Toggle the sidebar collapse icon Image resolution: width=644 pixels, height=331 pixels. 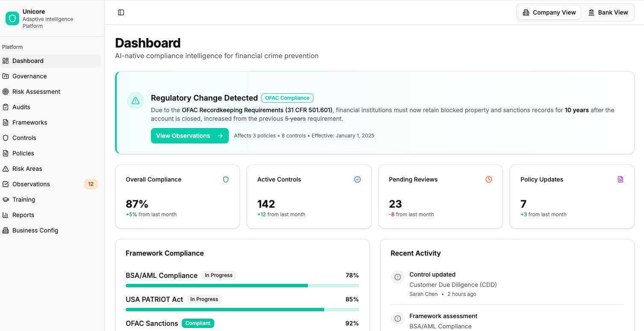tap(121, 12)
